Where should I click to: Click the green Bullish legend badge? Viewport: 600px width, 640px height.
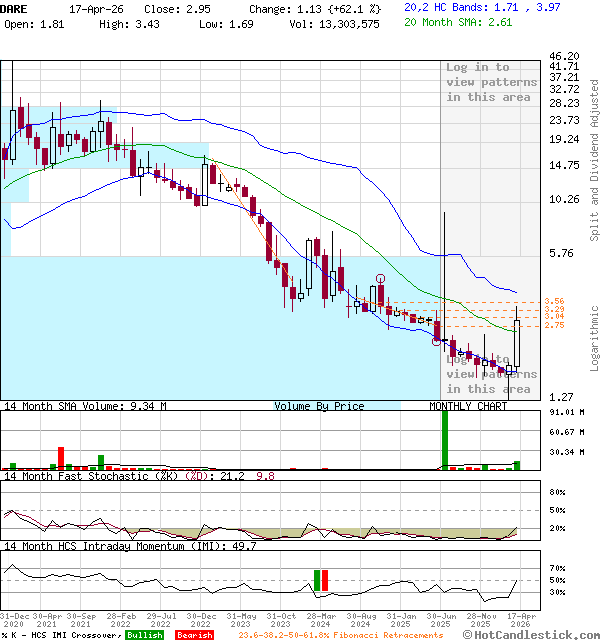pyautogui.click(x=145, y=634)
